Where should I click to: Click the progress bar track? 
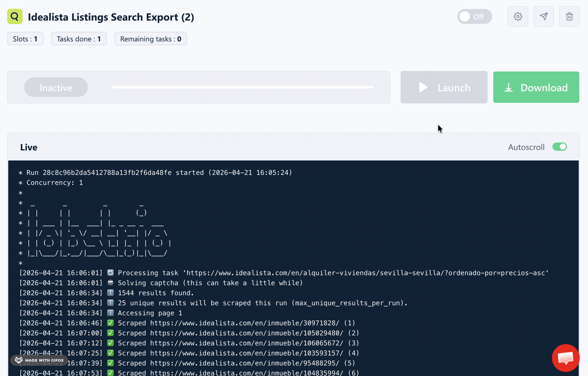[242, 87]
